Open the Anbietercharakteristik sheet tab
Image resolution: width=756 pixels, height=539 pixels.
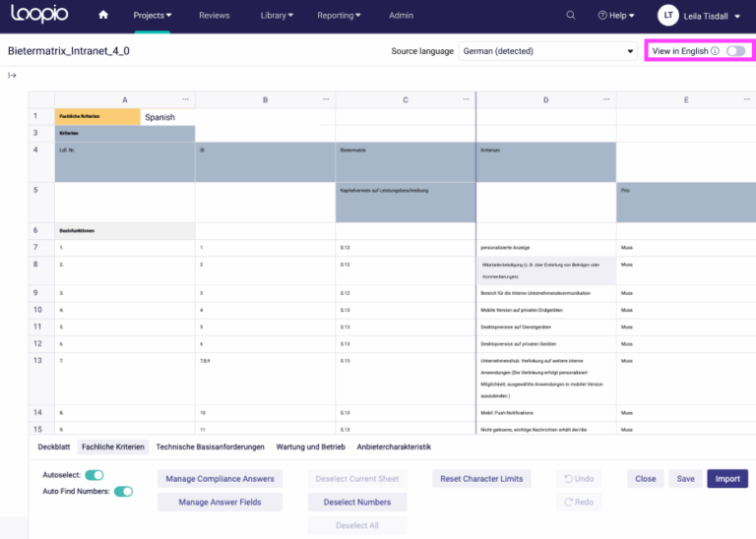394,447
